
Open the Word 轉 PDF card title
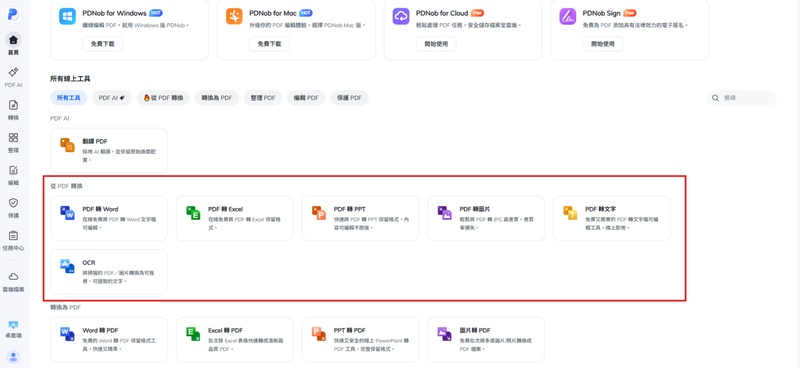click(x=101, y=331)
